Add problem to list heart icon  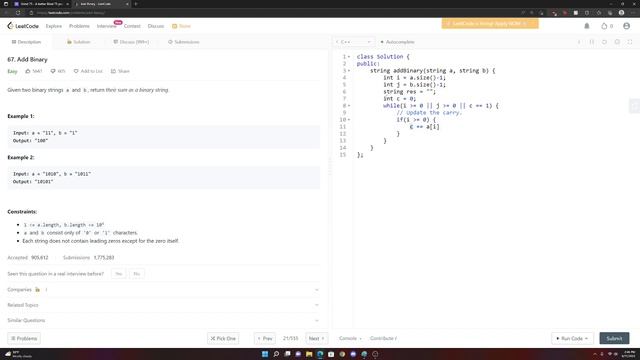tap(76, 71)
